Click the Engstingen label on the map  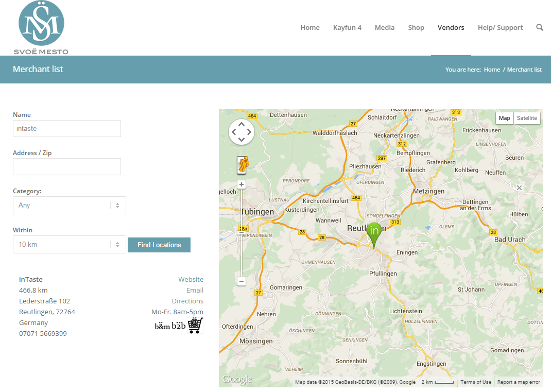[x=432, y=364]
